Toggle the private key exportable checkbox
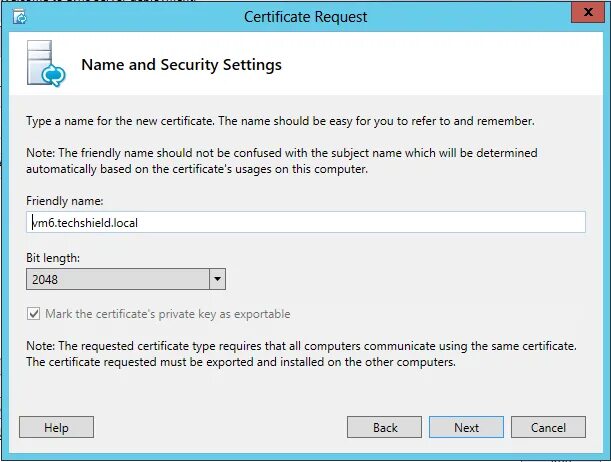The image size is (611, 462). click(x=34, y=314)
